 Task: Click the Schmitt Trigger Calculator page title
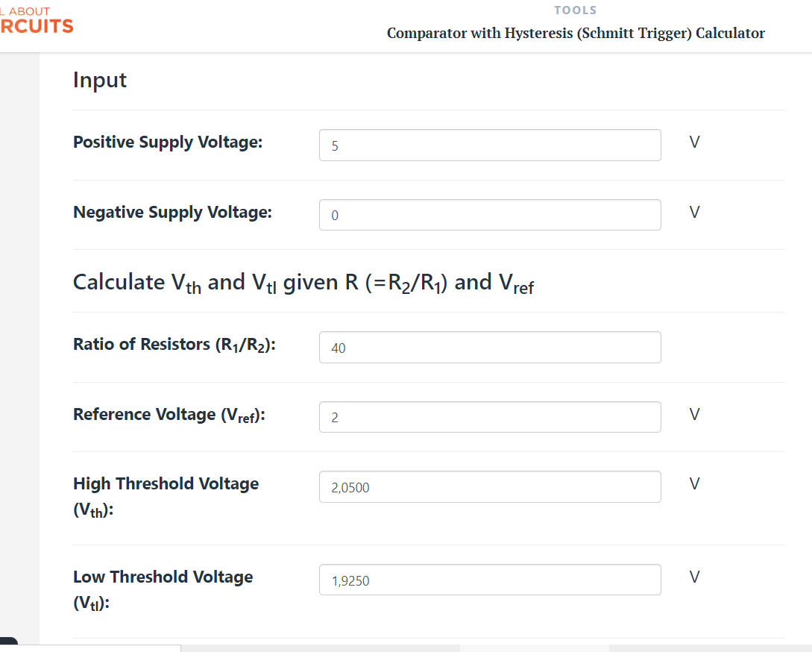576,33
